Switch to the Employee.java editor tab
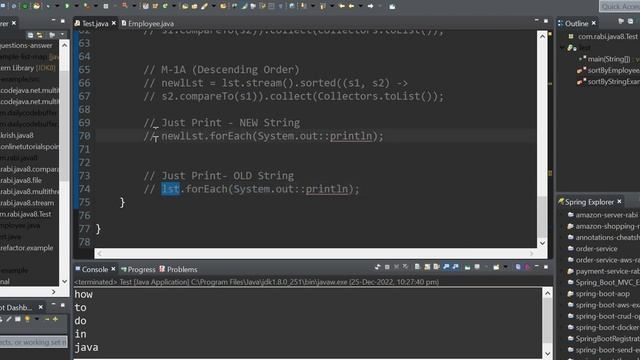This screenshot has width=640, height=360. [148, 23]
